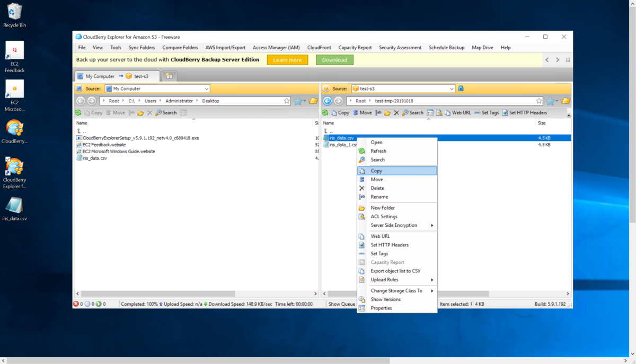Click Delete X icon in left pane toolbar
This screenshot has width=636, height=364.
click(149, 113)
